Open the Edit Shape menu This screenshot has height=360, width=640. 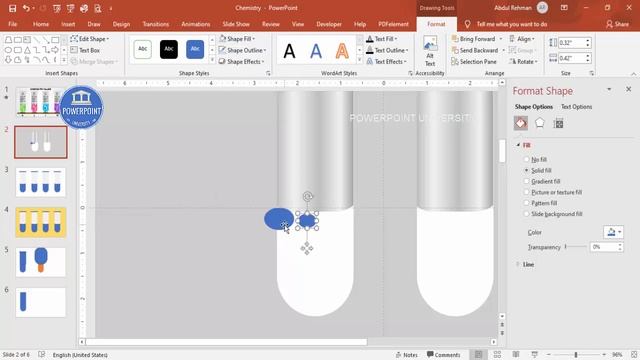[x=90, y=39]
